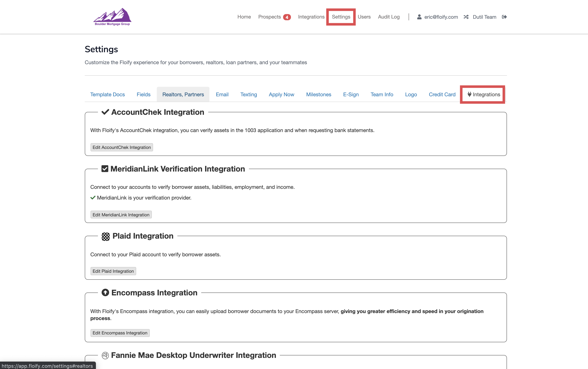The image size is (588, 369).
Task: Switch to the Fields tab
Action: [144, 94]
